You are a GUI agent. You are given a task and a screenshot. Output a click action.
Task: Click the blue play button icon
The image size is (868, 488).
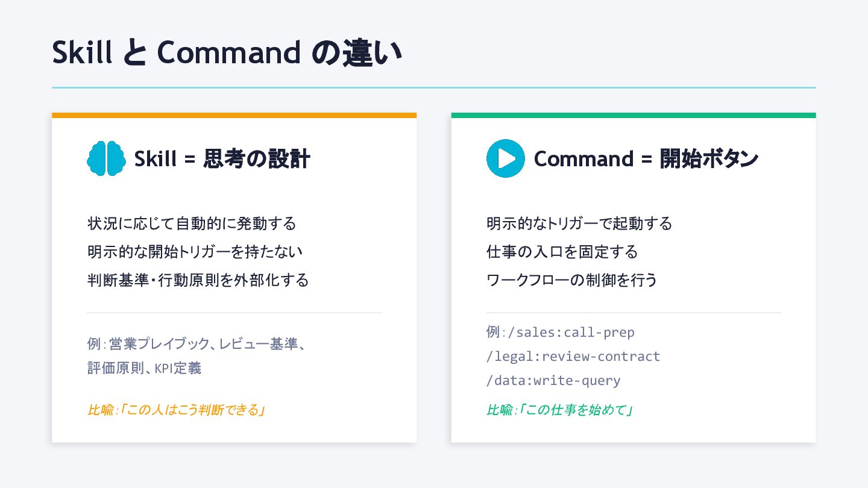click(505, 158)
